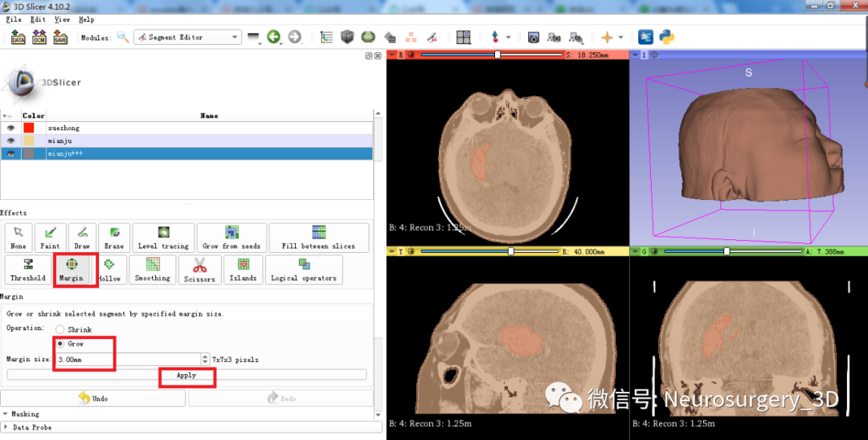Click the view layout selector icon
Viewport: 868px width, 440px height.
(464, 37)
